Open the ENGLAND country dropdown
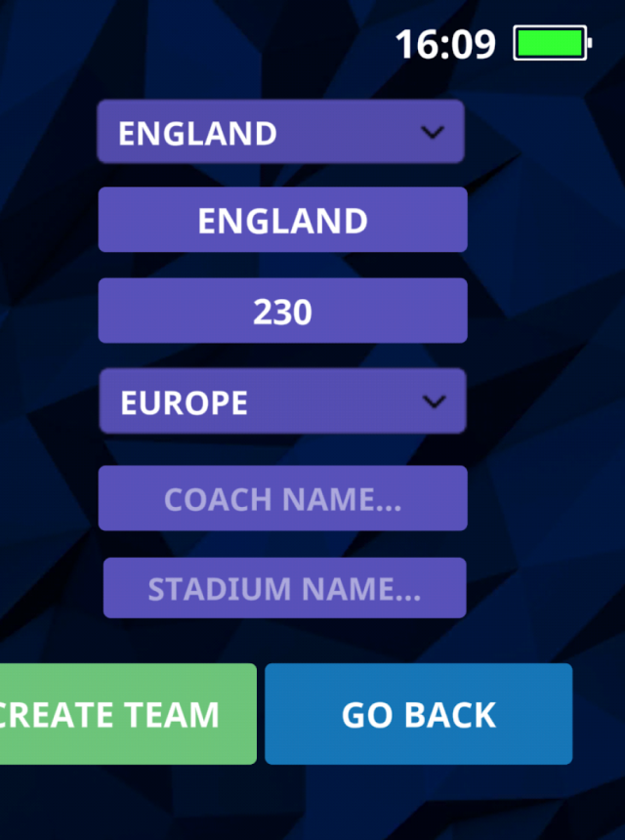 [x=280, y=131]
